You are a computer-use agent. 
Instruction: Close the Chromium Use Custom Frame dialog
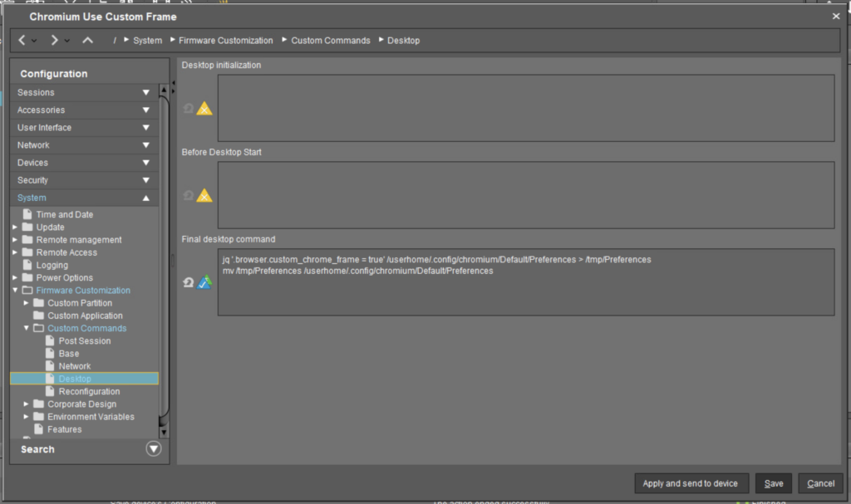click(x=836, y=17)
